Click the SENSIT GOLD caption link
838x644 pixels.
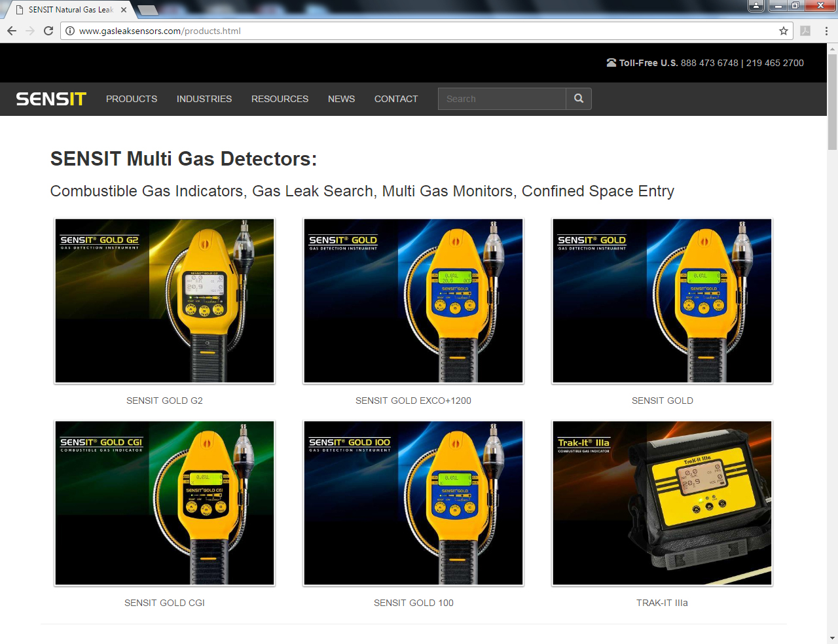point(663,401)
